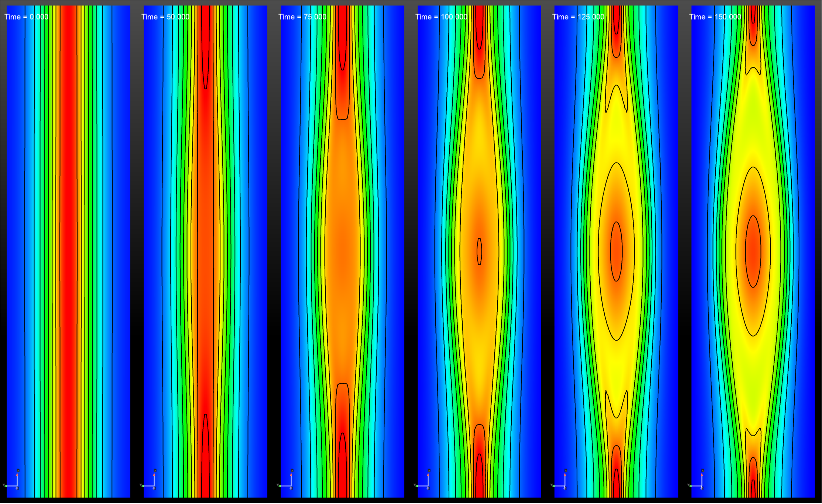The height and width of the screenshot is (504, 822).
Task: Click the "Time = 150.000" annotation label
Action: (x=715, y=17)
